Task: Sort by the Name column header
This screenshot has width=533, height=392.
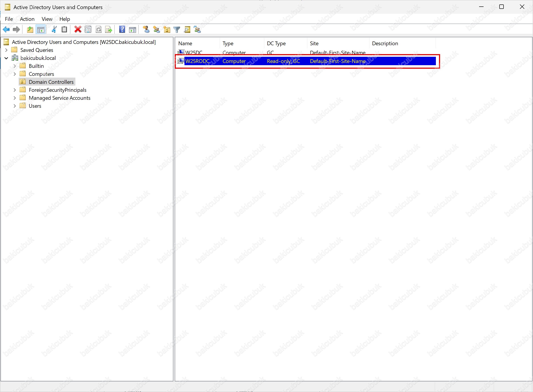Action: pyautogui.click(x=198, y=43)
